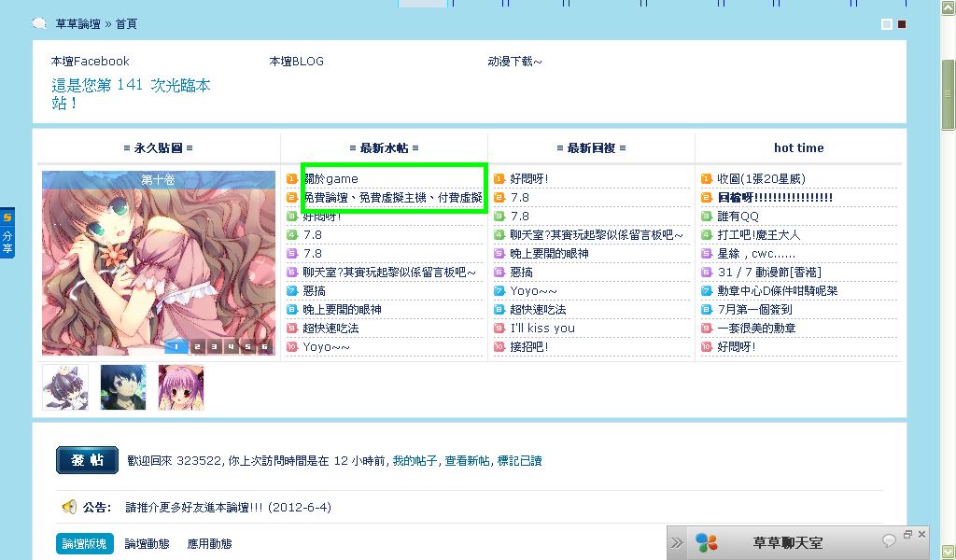The height and width of the screenshot is (560, 956).
Task: Click rank 7 icon beside 勳章中心D條件咁騎呢架
Action: tap(707, 290)
